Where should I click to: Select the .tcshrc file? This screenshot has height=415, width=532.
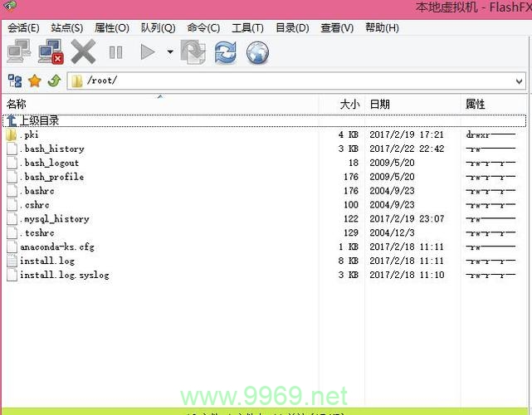(37, 233)
